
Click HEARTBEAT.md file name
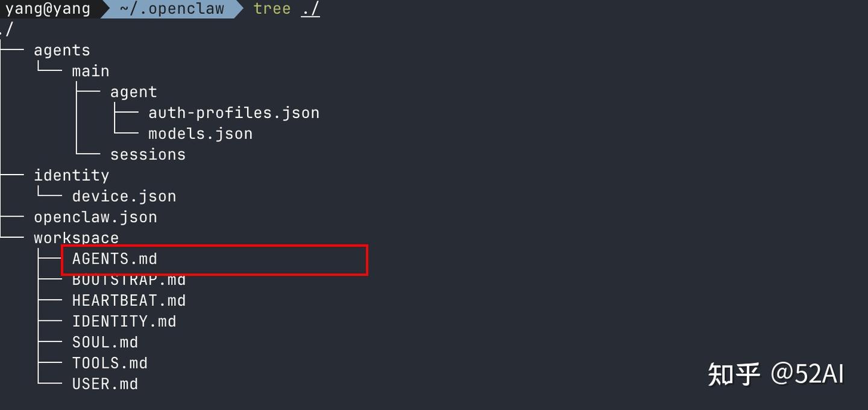128,300
